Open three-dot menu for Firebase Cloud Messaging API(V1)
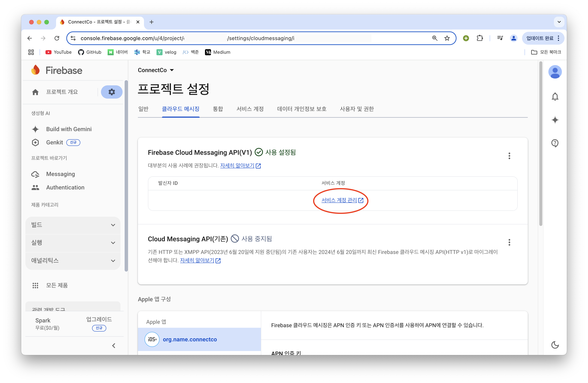The height and width of the screenshot is (383, 588). (509, 156)
